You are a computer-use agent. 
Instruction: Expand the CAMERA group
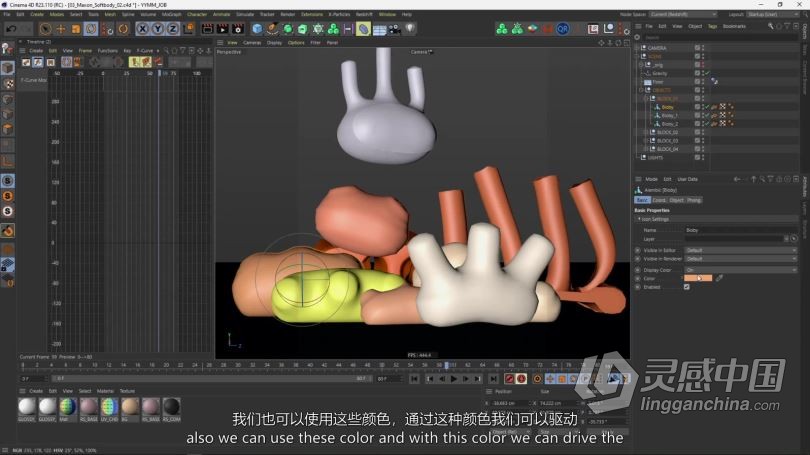(637, 48)
